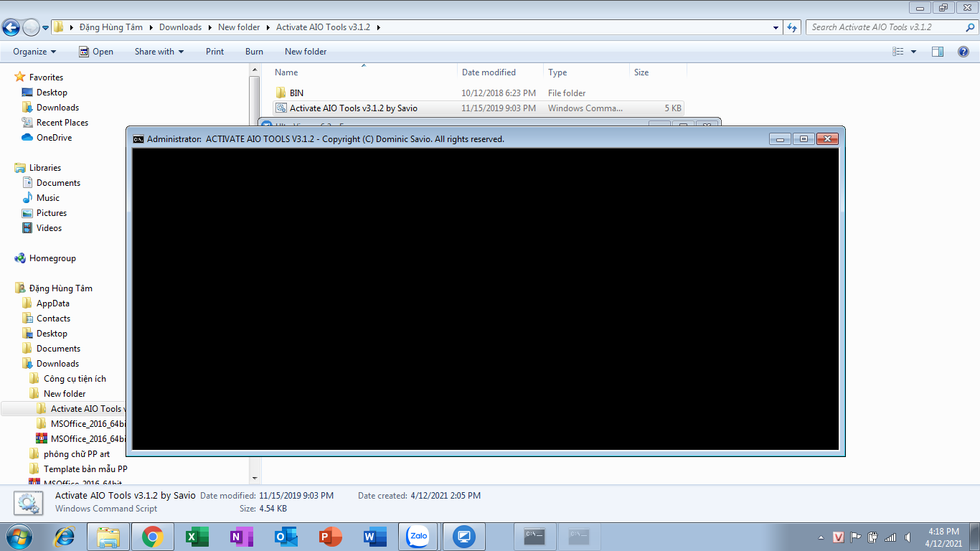Viewport: 980px width, 551px height.
Task: Open the Videos library
Action: 49,228
